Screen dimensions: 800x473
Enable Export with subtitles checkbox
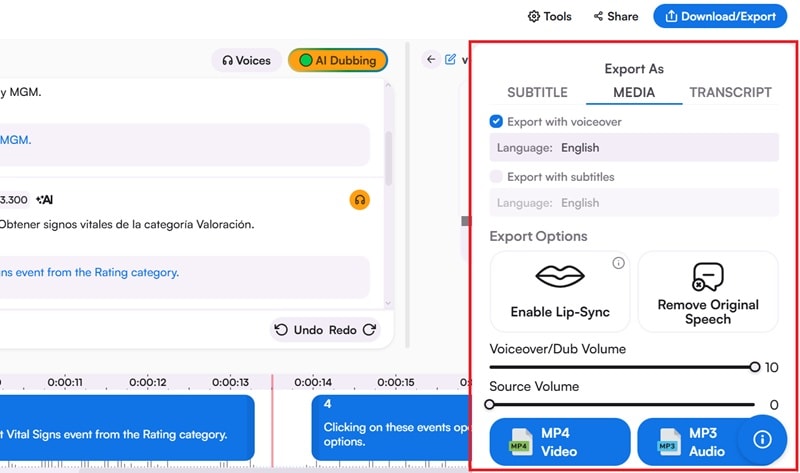point(496,177)
